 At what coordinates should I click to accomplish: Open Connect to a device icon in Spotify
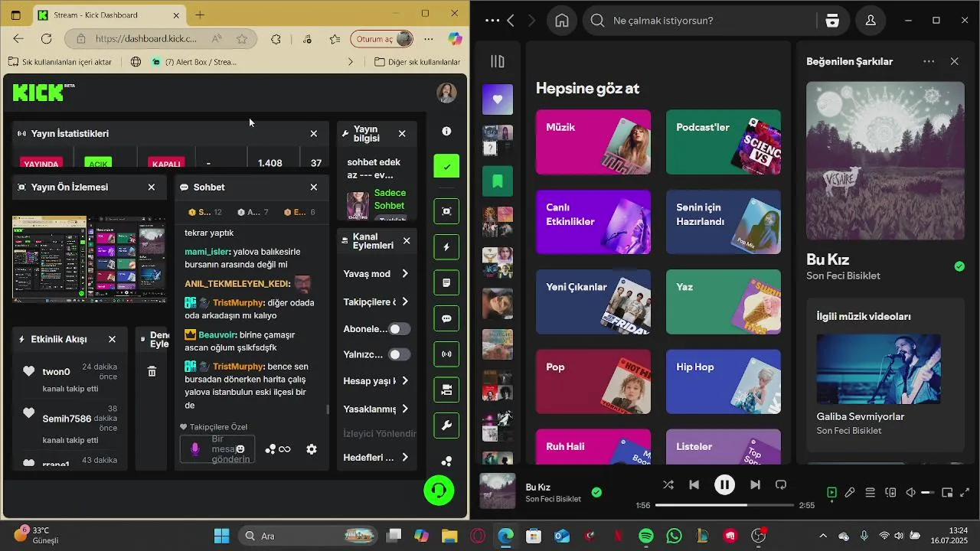tap(890, 493)
